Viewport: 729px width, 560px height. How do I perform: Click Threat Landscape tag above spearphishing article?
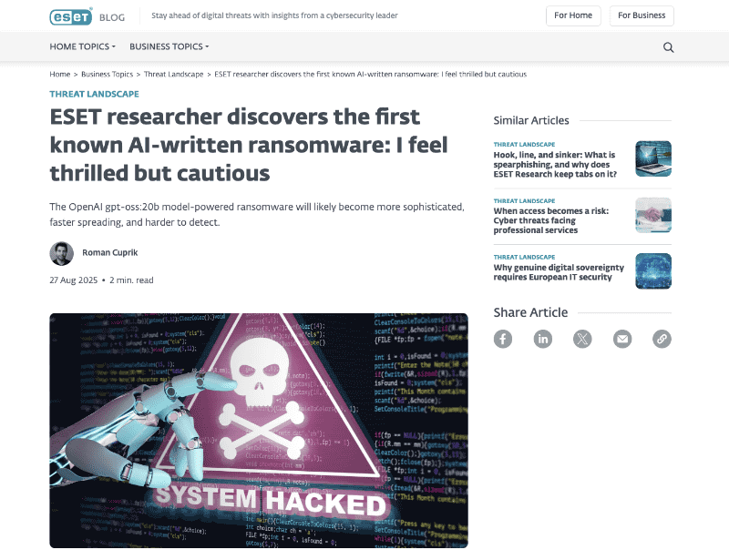tap(524, 145)
